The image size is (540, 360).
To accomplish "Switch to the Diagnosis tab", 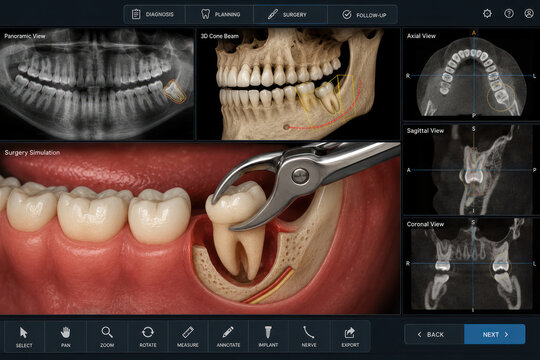I will tap(154, 14).
